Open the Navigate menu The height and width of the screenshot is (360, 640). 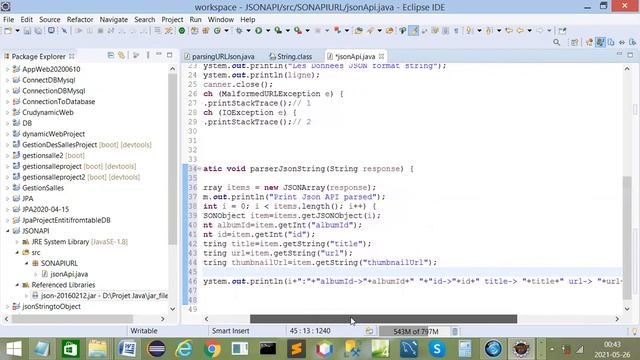pos(113,20)
